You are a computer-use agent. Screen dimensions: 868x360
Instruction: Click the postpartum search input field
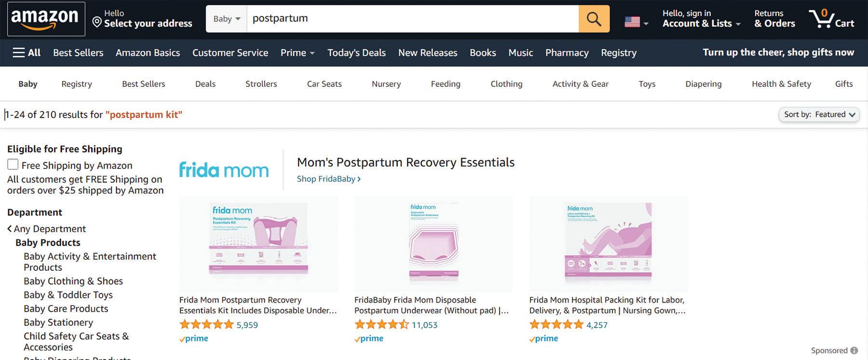pos(412,19)
